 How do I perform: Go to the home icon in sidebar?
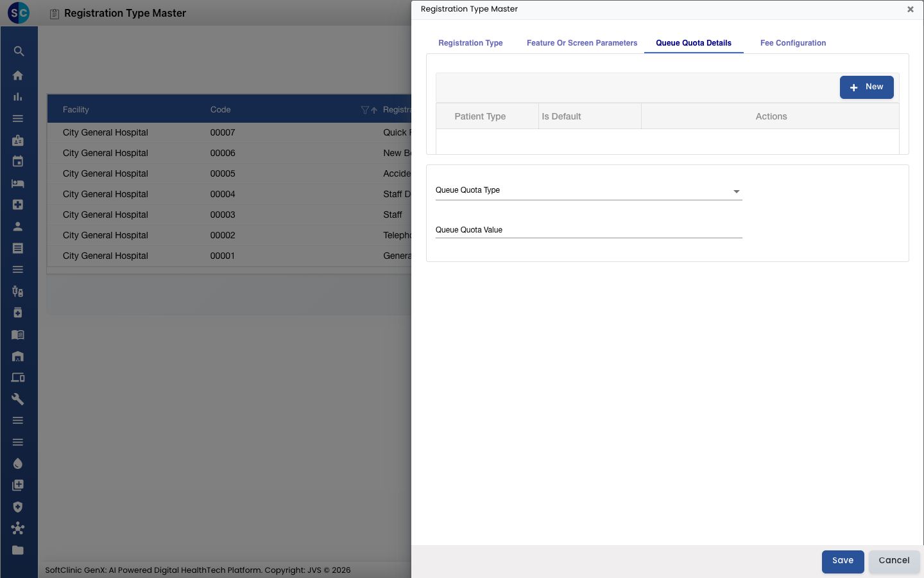[x=18, y=75]
